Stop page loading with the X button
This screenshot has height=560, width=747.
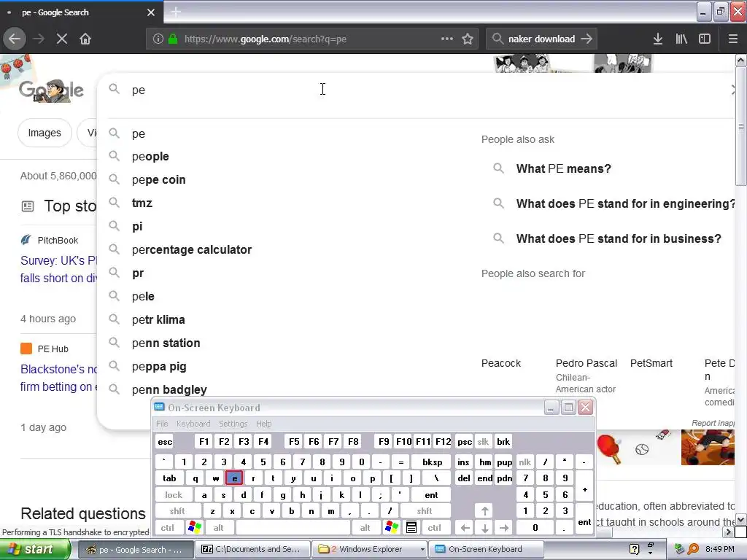coord(62,39)
